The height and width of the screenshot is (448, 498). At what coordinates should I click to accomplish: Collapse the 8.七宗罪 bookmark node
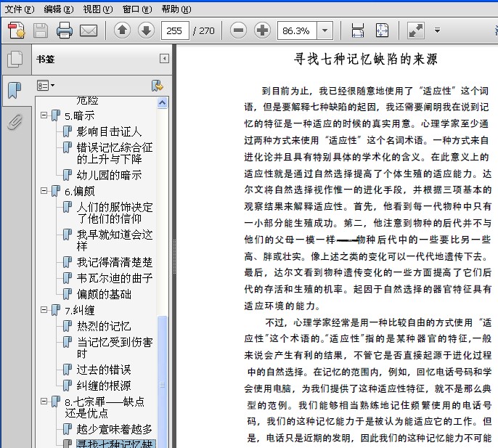(x=44, y=401)
